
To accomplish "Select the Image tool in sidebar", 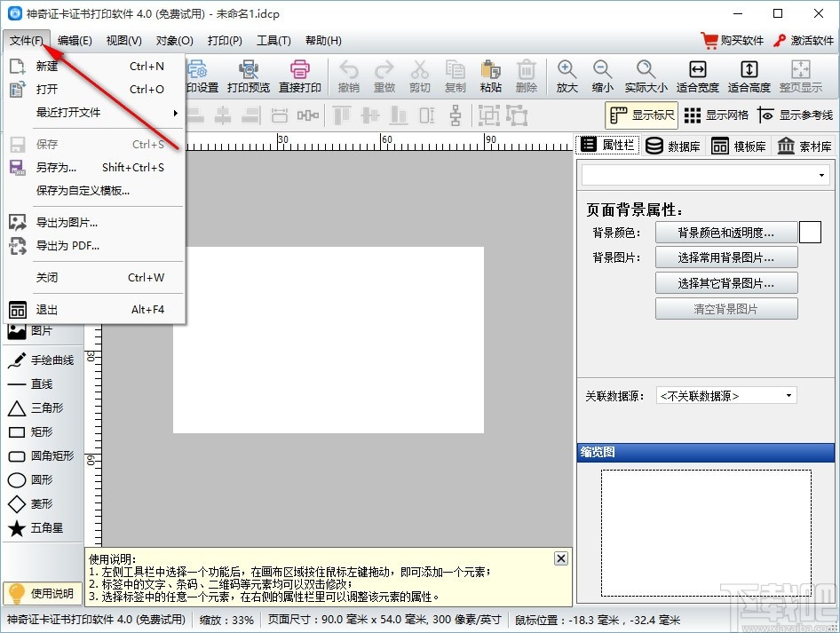I will pyautogui.click(x=30, y=331).
